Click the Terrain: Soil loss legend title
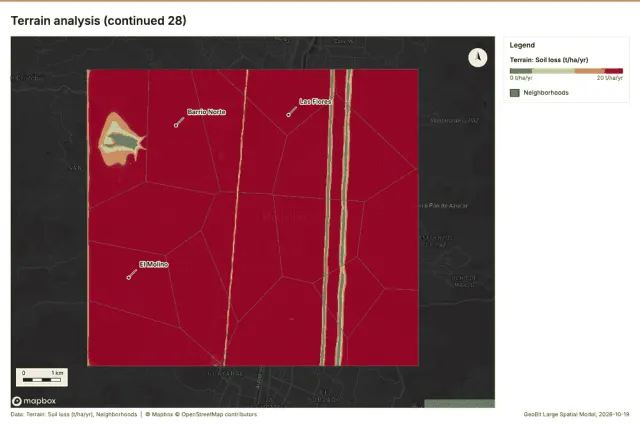 click(x=549, y=60)
